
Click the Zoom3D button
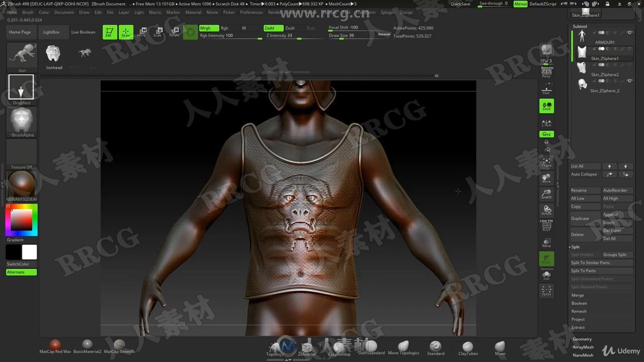coord(546,194)
